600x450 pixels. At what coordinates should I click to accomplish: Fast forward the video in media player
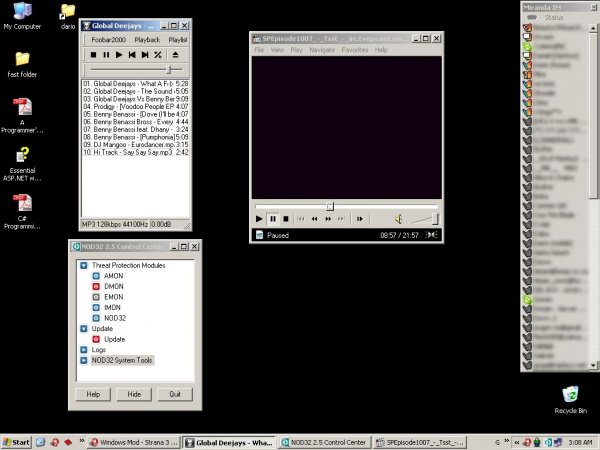pyautogui.click(x=328, y=219)
